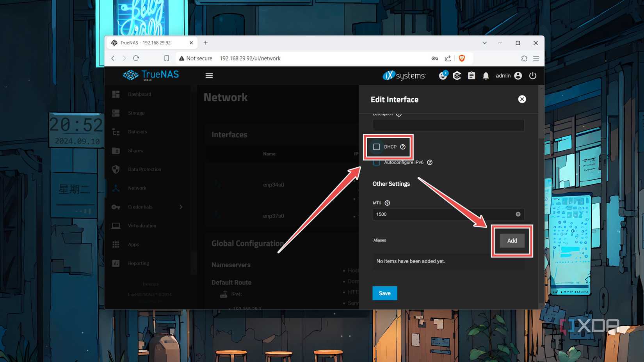This screenshot has width=644, height=362.
Task: Open the Jobs clipboard icon
Action: pos(471,75)
